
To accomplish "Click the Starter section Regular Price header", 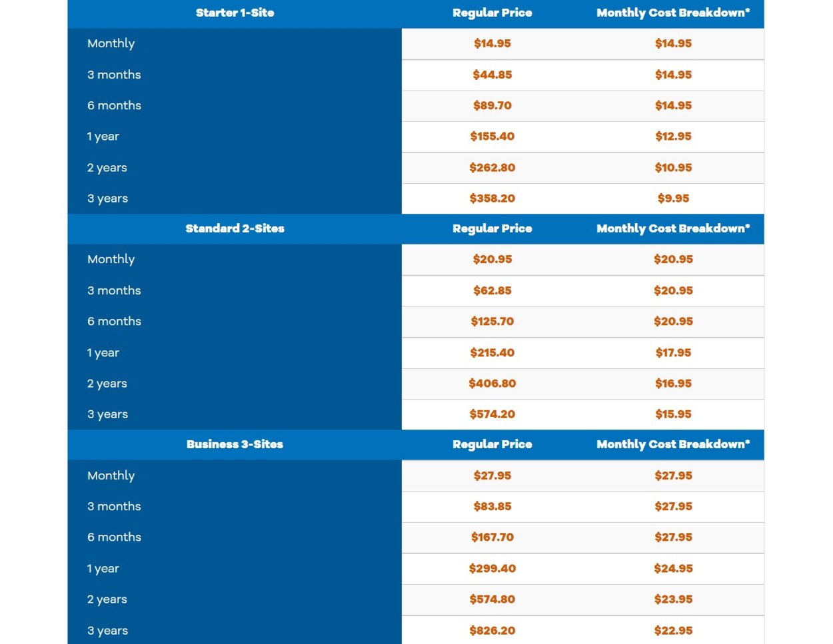I will [492, 13].
